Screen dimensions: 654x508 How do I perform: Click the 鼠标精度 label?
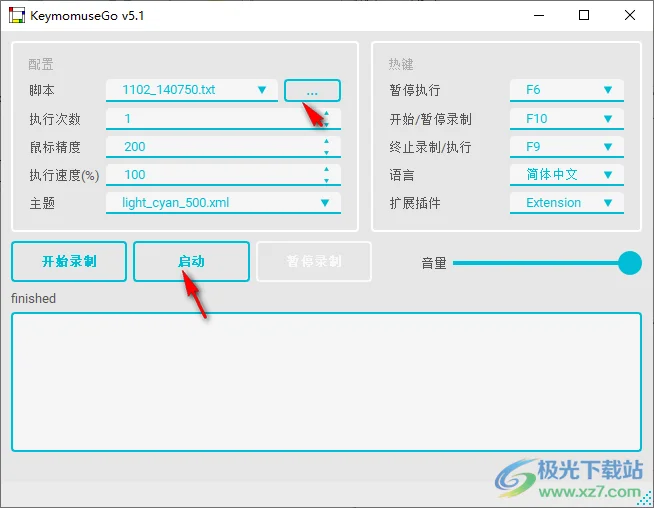[55, 147]
